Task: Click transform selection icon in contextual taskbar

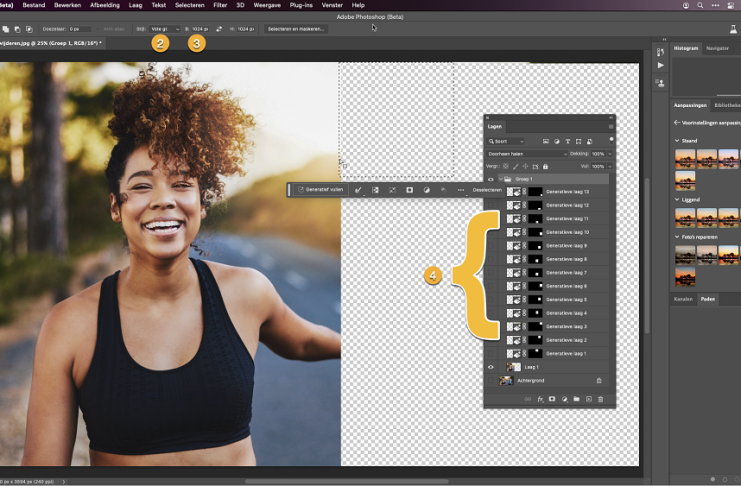Action: pos(392,190)
